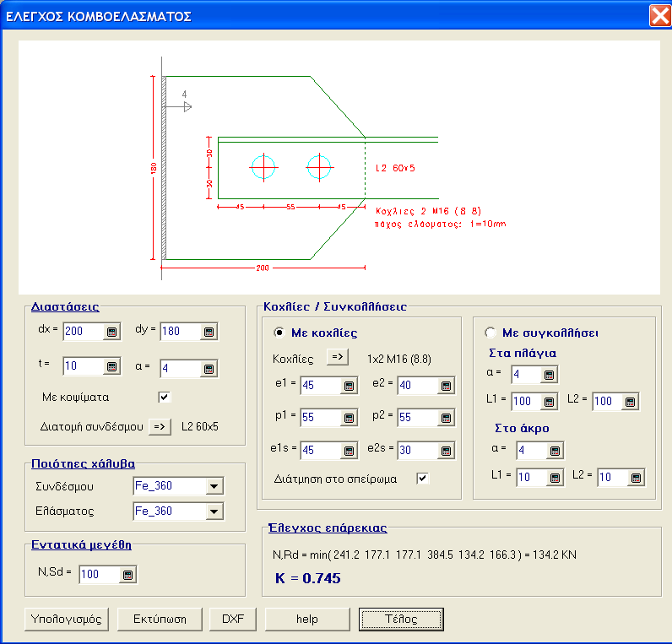Click the Εκτύπωση button
672x644 pixels.
click(x=160, y=620)
